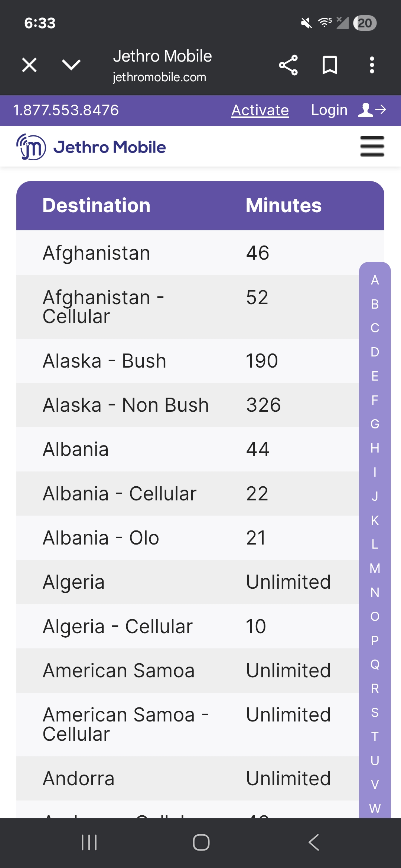The height and width of the screenshot is (868, 401).
Task: Open the recent apps navigation button
Action: [89, 842]
